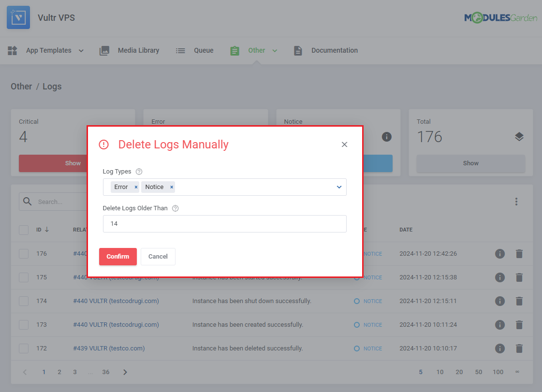Viewport: 542px width, 392px height.
Task: Show Total logs
Action: (x=471, y=163)
